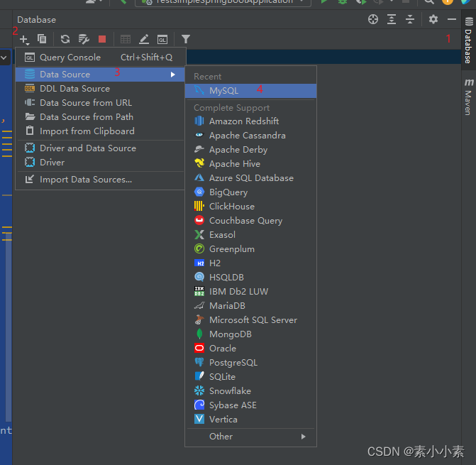The image size is (476, 465).
Task: Select Query Console menu item
Action: coord(100,58)
